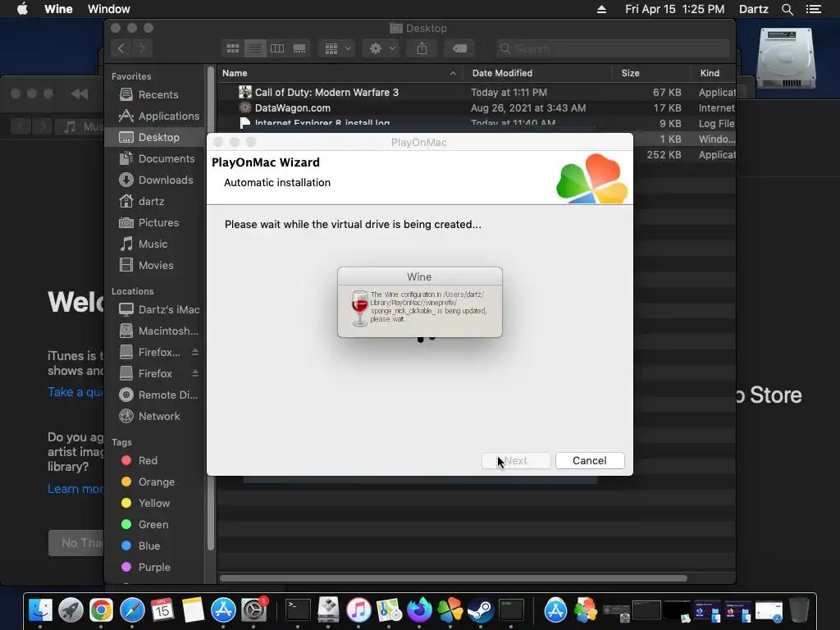This screenshot has height=630, width=840.
Task: Open Terminal from the Dock
Action: tap(297, 609)
